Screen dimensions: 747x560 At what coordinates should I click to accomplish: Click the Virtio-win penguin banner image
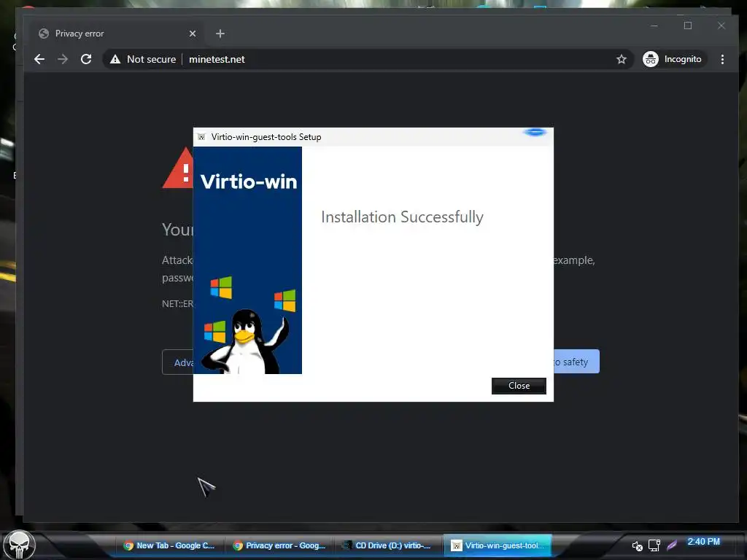click(248, 260)
